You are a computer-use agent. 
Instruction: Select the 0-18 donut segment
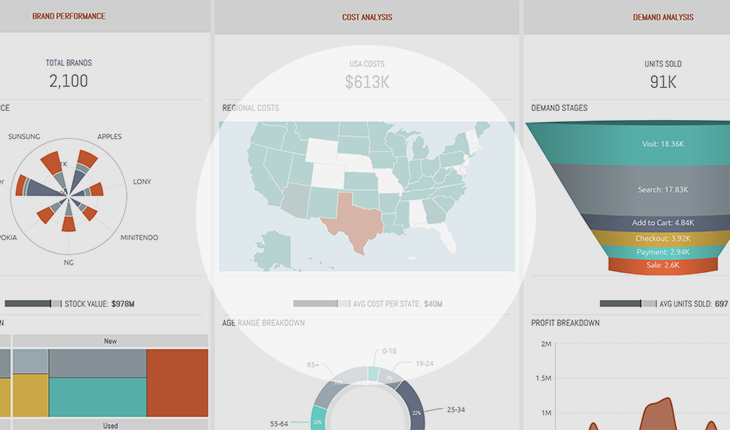point(373,374)
